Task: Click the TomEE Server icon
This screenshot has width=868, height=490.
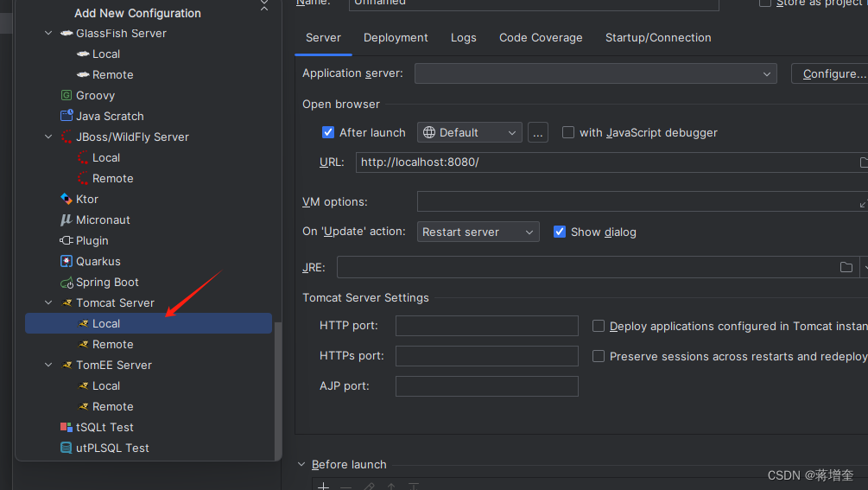Action: [67, 365]
